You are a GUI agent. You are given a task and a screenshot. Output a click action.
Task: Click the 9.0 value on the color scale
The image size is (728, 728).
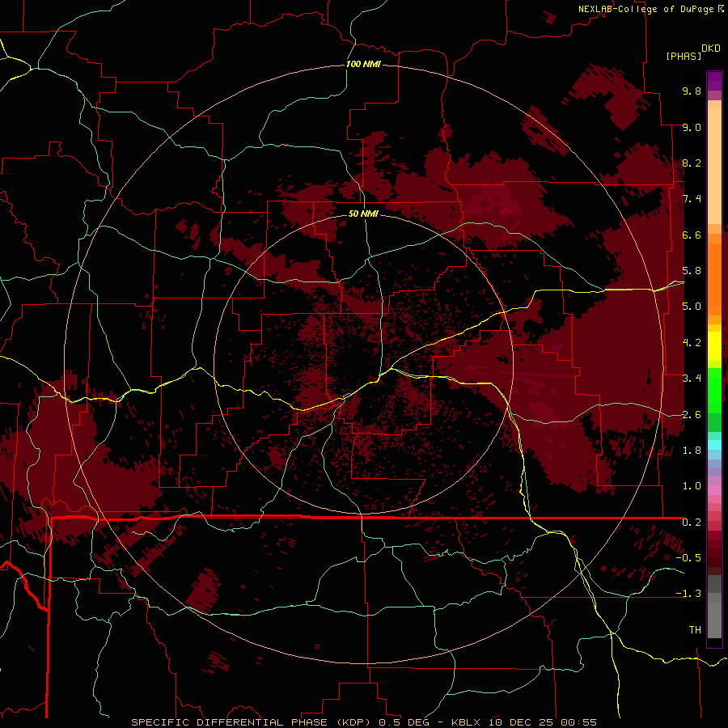(692, 127)
